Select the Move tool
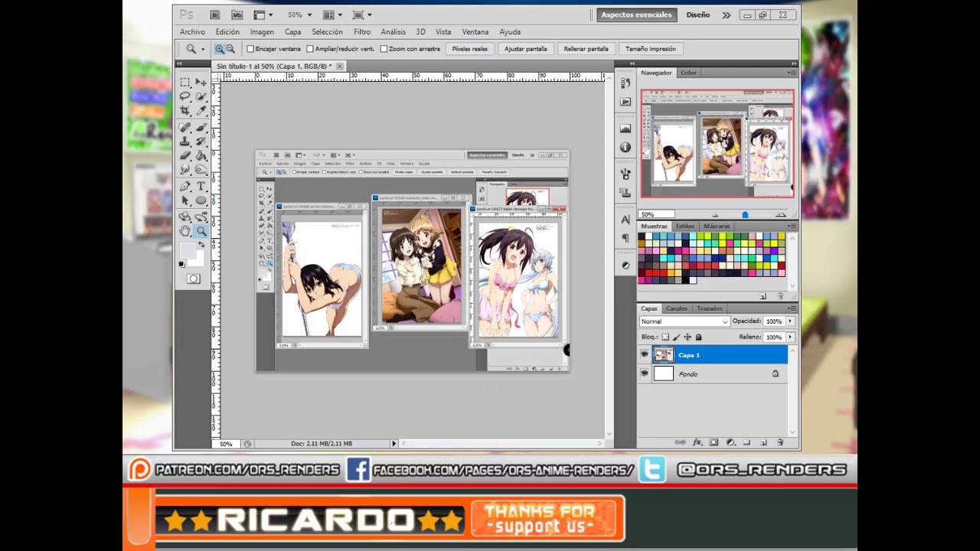The height and width of the screenshot is (551, 980). (201, 82)
